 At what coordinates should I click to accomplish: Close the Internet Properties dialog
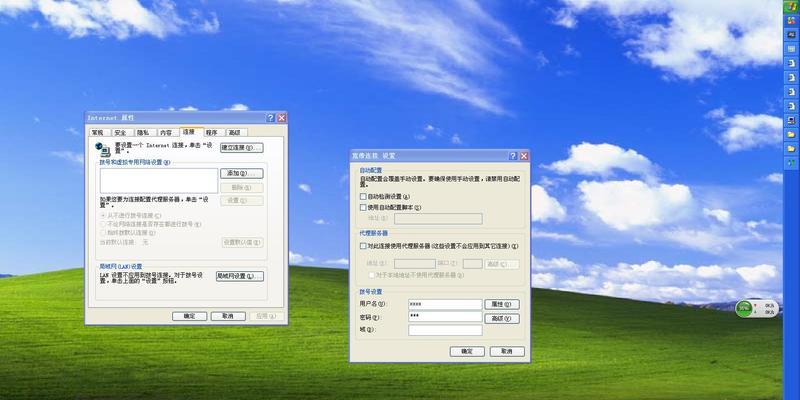[282, 118]
